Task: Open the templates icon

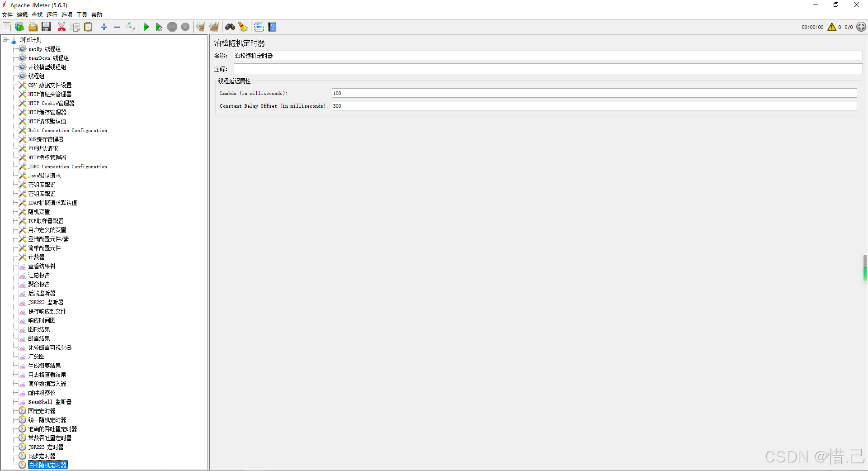Action: click(19, 27)
